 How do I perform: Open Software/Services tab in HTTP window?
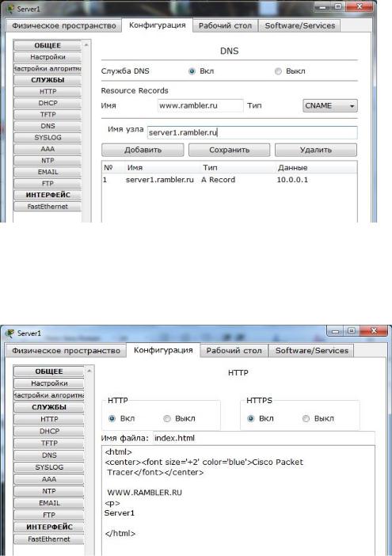point(312,350)
